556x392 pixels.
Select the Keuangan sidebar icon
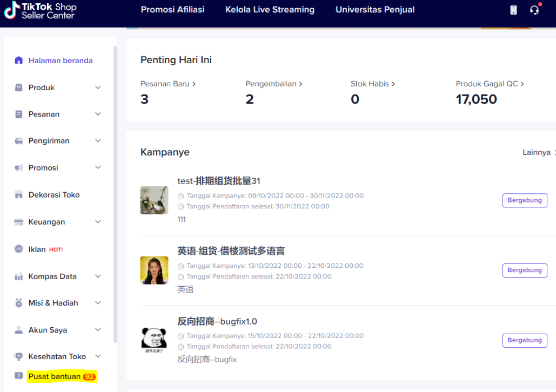19,222
